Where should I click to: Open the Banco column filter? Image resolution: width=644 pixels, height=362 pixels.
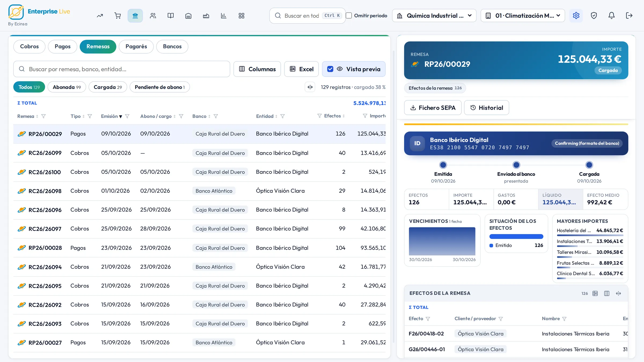tap(216, 116)
